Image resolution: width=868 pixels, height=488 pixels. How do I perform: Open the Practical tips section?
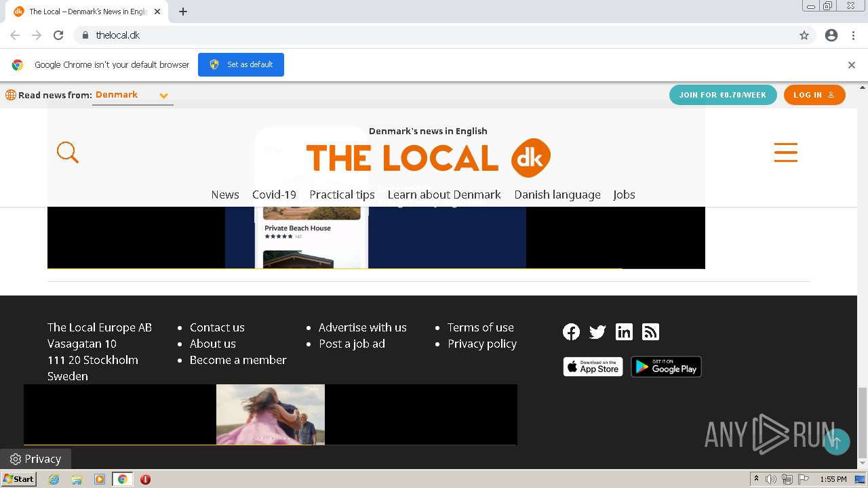(x=342, y=195)
